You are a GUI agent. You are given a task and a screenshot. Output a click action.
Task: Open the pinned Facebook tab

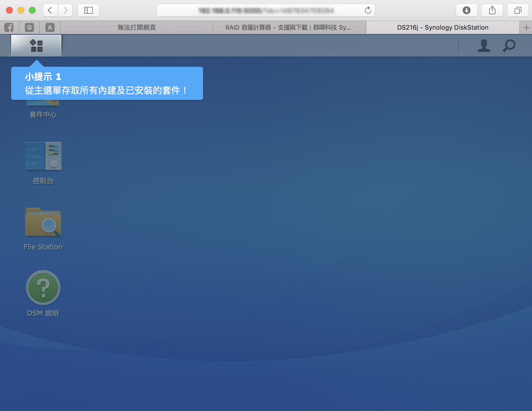click(9, 27)
